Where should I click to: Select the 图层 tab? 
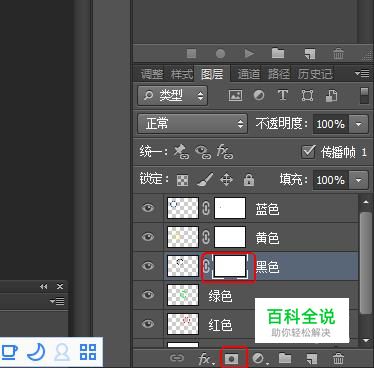tap(212, 74)
